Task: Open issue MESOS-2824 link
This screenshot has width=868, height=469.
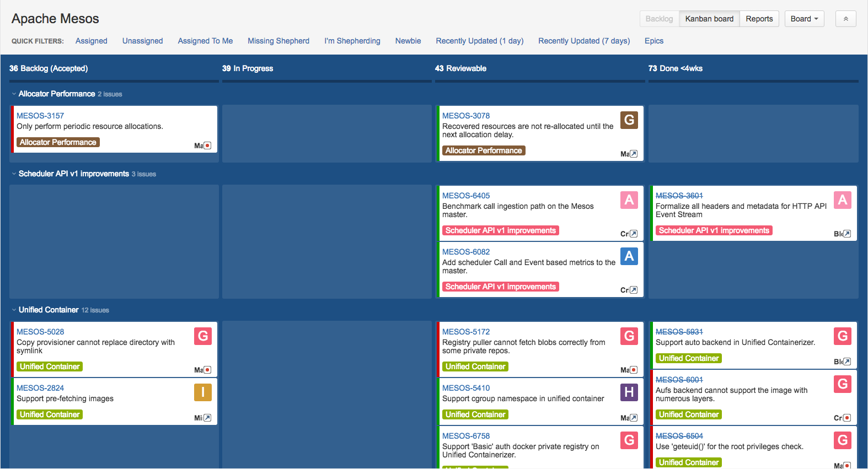Action: (x=40, y=388)
